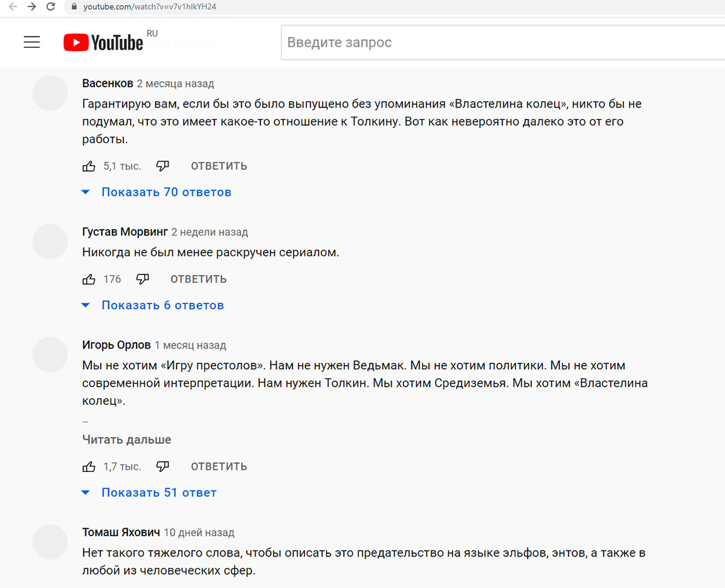Click the YouTube logo to go home
This screenshot has width=725, height=588.
[x=103, y=42]
